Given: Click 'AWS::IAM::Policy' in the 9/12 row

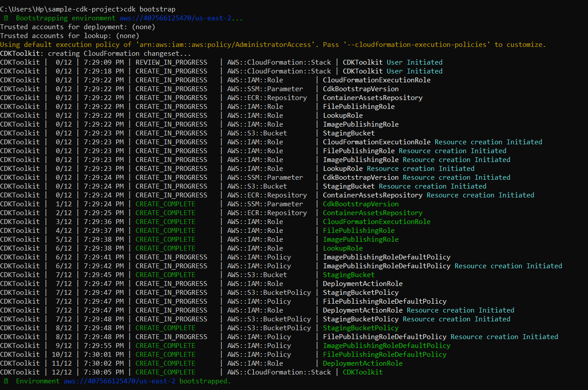Looking at the screenshot, I should point(259,346).
